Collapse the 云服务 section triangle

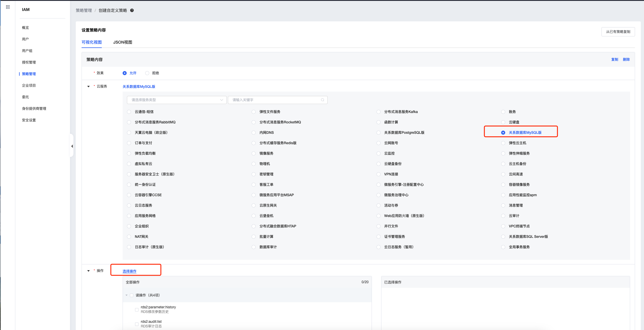click(88, 86)
